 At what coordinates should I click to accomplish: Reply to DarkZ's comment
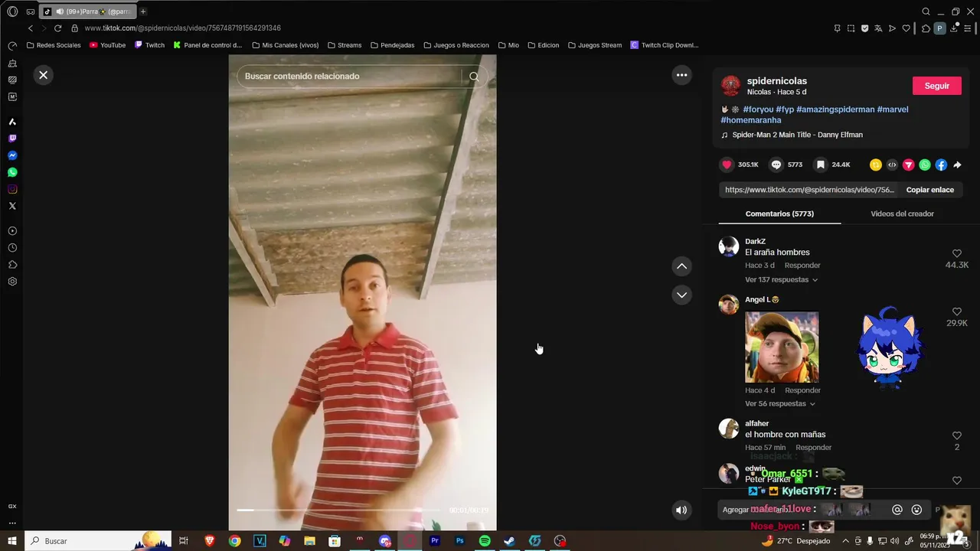802,266
